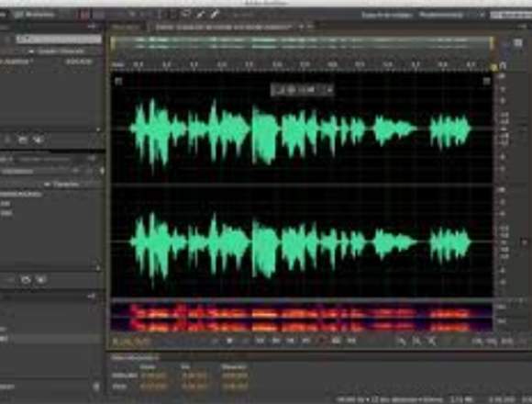The width and height of the screenshot is (532, 404).
Task: Click Zoom In Amplitude icon
Action: [x=402, y=342]
